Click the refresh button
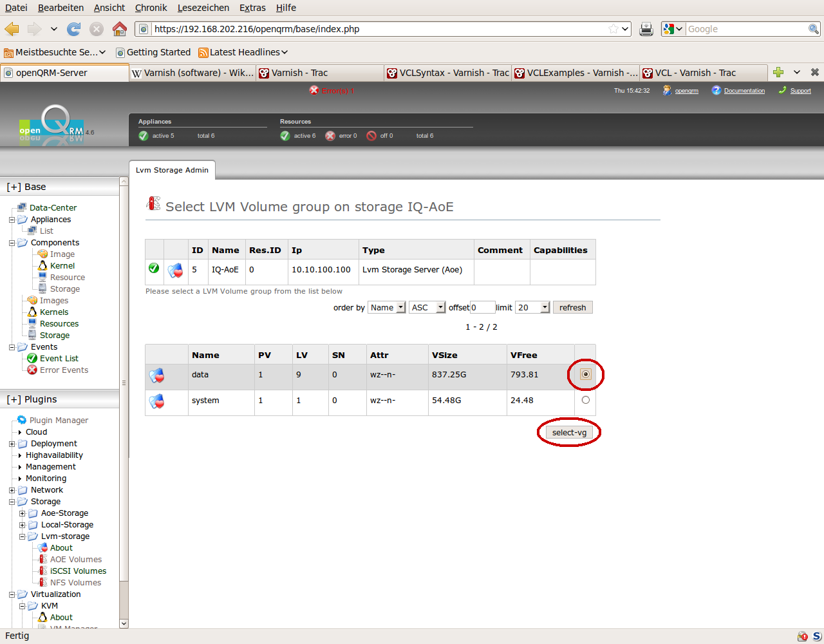The image size is (824, 644). [572, 308]
